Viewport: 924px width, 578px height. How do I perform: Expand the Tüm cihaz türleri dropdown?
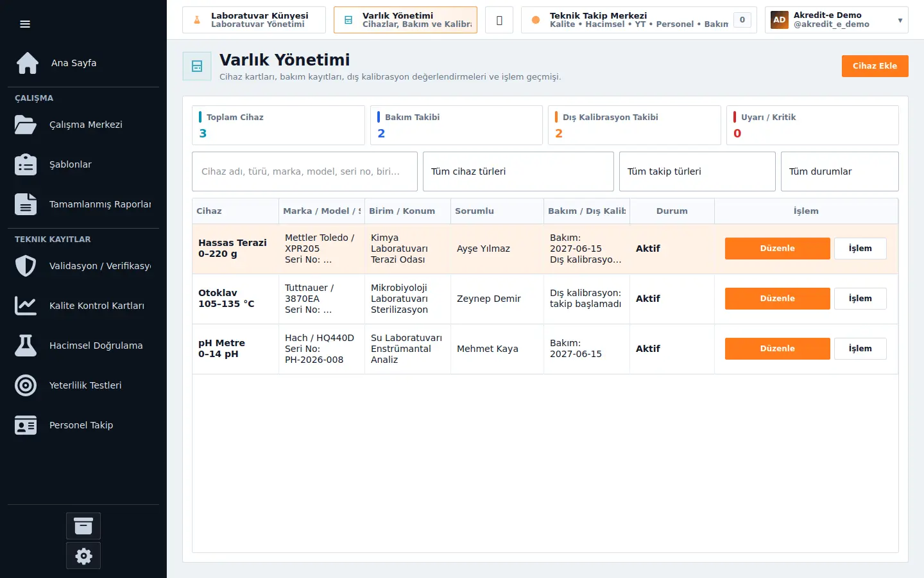click(x=518, y=171)
